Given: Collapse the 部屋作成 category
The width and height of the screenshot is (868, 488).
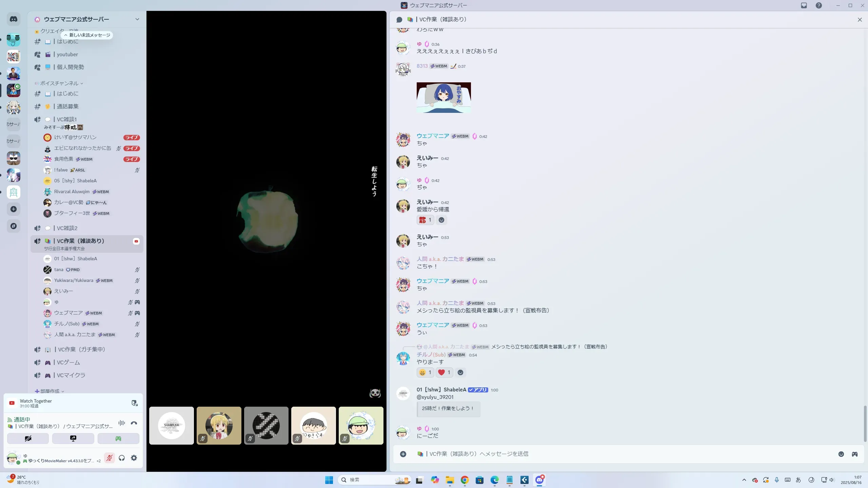Looking at the screenshot, I should (50, 391).
